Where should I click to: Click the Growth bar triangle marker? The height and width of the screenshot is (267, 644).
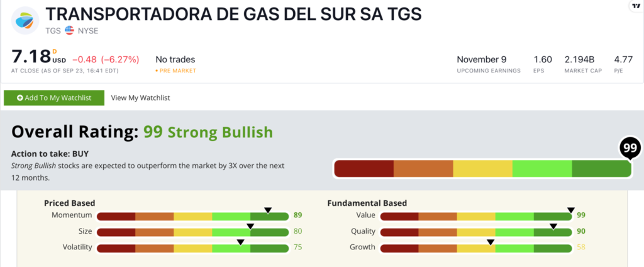[x=491, y=242]
